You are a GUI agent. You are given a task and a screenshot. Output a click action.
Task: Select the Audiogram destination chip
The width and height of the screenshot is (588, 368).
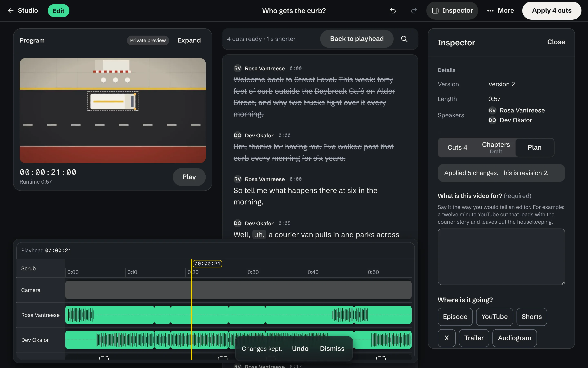click(514, 338)
